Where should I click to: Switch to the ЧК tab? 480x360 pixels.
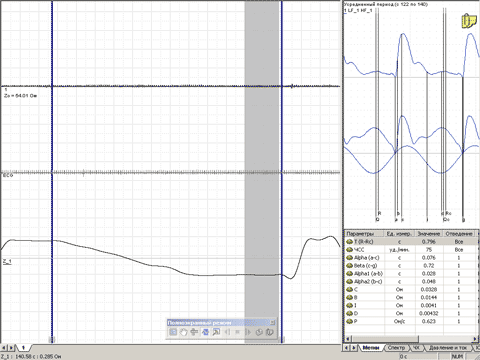[416, 348]
